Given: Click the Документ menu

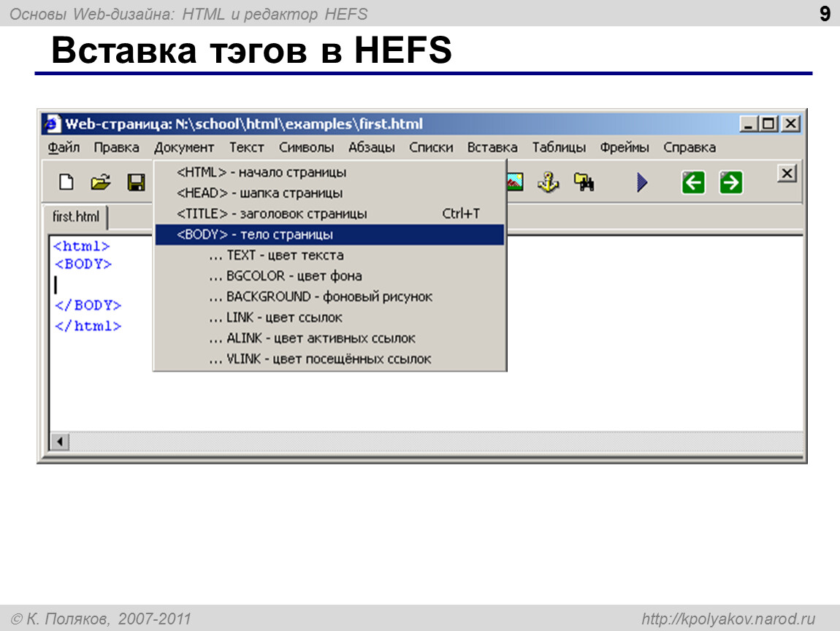Looking at the screenshot, I should click(x=184, y=148).
